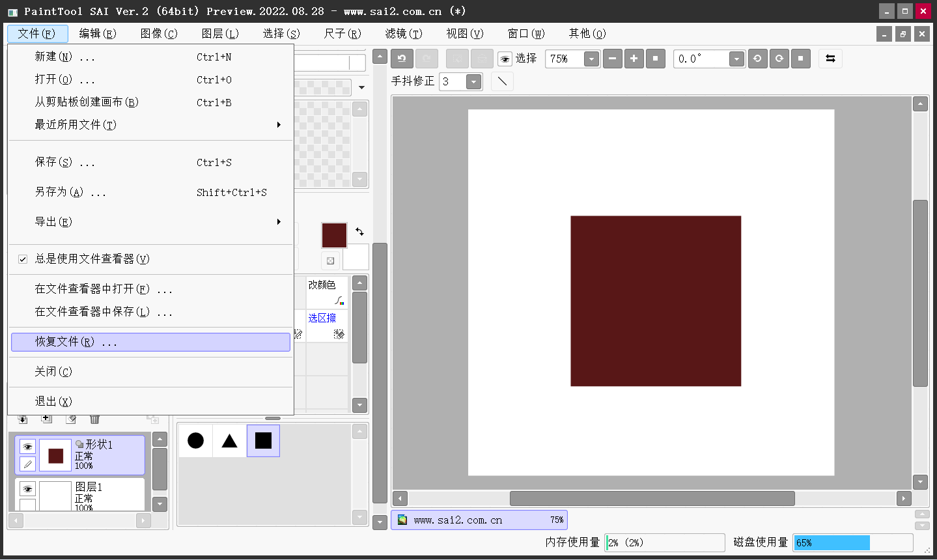Open the 选择 menu
Viewport: 937px width, 560px height.
(x=281, y=34)
